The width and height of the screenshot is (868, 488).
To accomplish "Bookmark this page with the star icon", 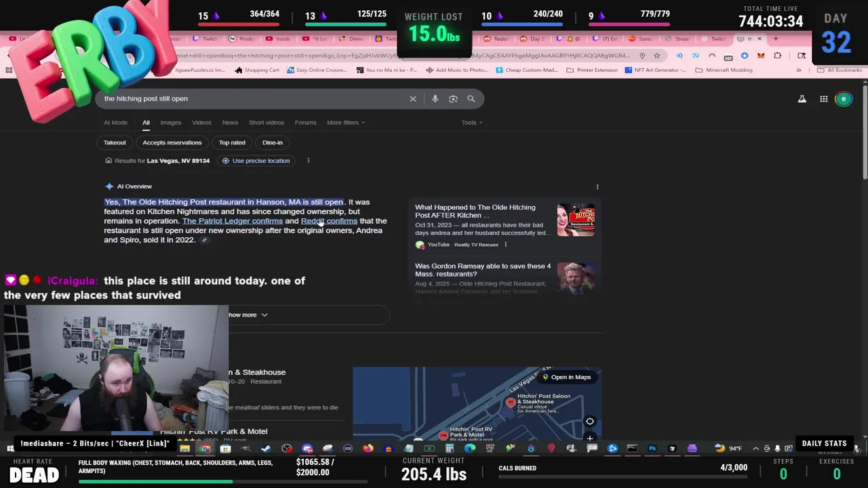I will [656, 56].
